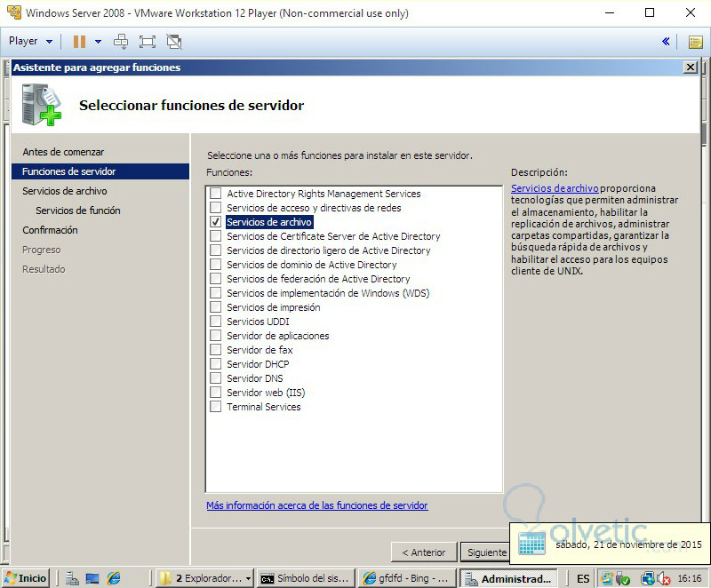Image resolution: width=711 pixels, height=588 pixels.
Task: Click the Anterior button
Action: (424, 552)
